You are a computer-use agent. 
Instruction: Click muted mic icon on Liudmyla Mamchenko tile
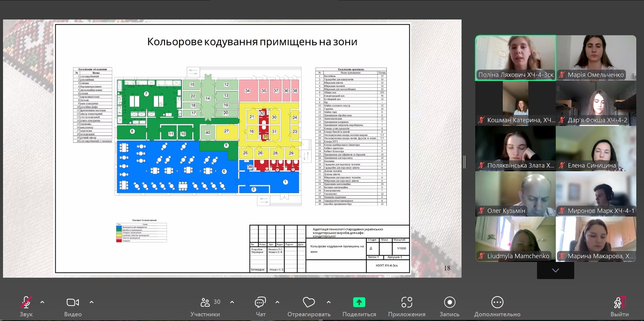[x=481, y=256]
